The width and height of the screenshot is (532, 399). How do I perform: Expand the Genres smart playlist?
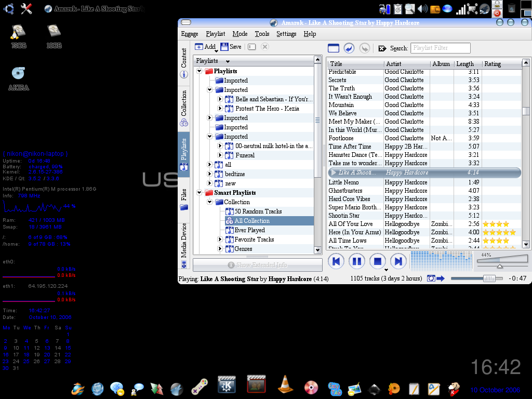click(220, 249)
